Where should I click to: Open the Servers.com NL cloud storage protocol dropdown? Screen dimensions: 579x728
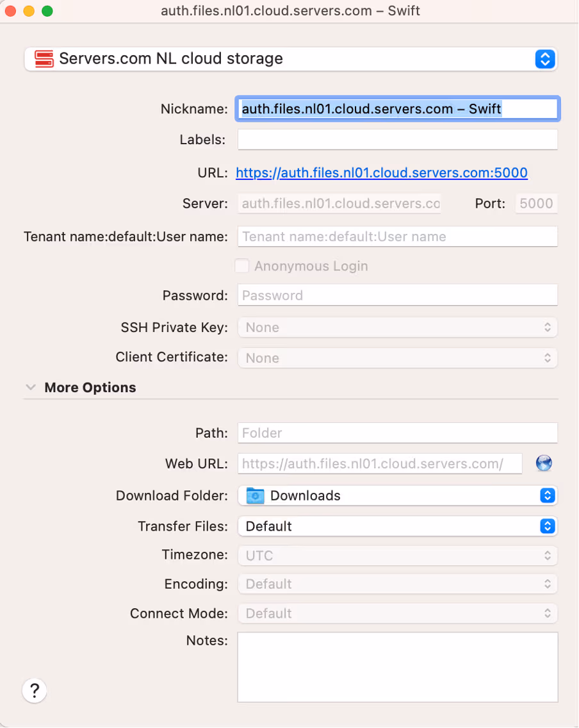[x=290, y=59]
